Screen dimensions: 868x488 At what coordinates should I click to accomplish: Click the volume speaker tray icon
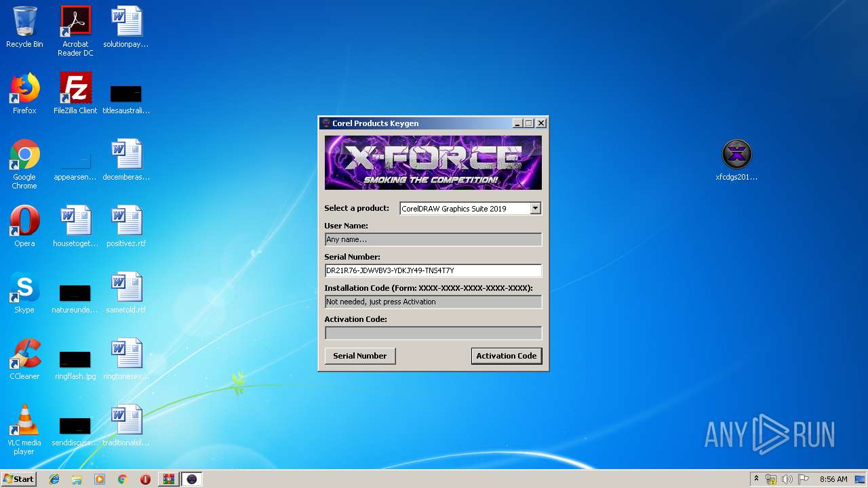787,479
